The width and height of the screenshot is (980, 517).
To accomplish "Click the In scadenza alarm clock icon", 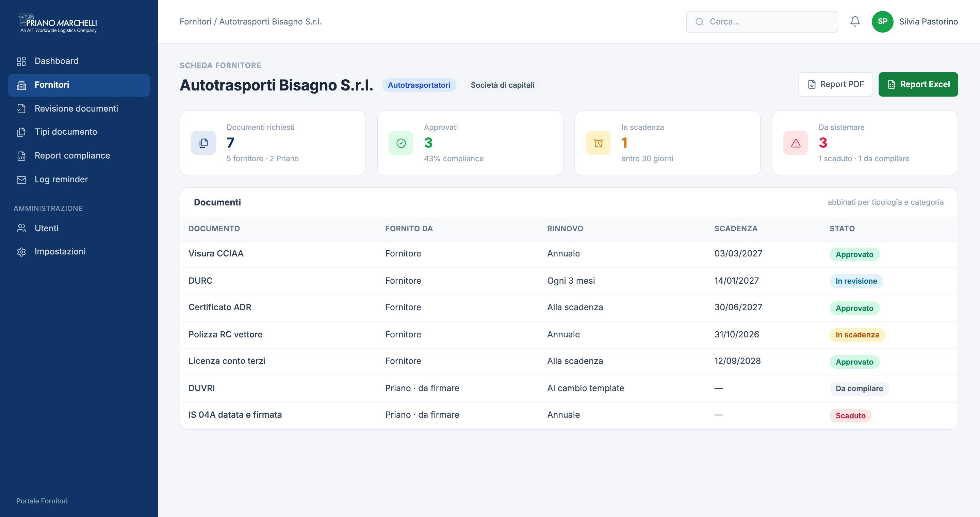I will (598, 143).
